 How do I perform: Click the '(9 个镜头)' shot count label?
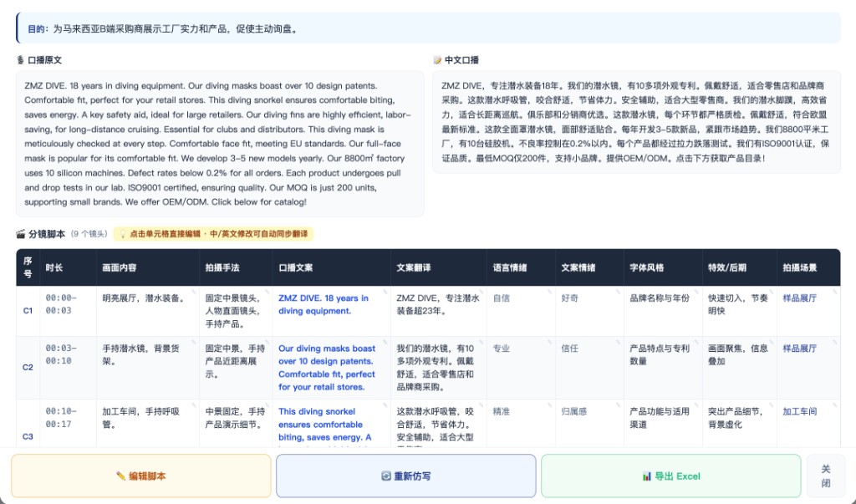[89, 234]
